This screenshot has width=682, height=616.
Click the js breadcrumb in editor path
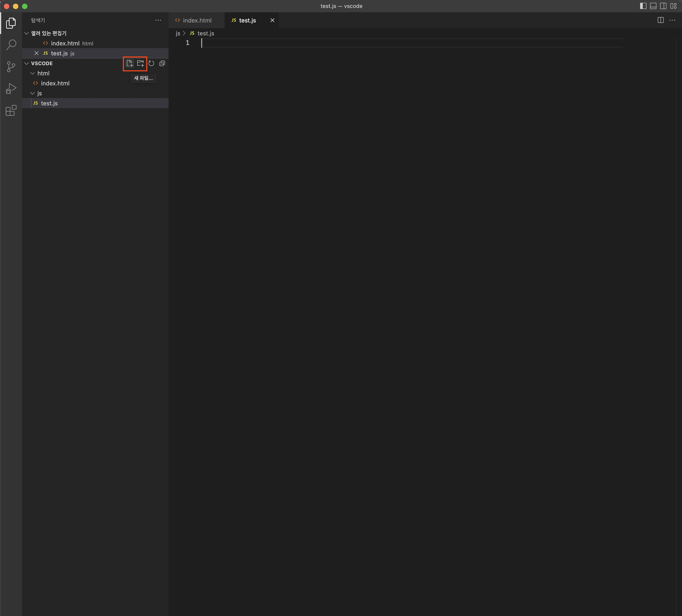[178, 33]
